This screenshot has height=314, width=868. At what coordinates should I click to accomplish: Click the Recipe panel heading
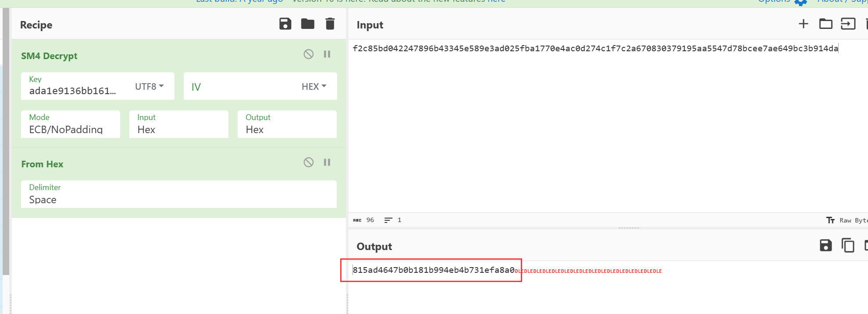click(36, 25)
